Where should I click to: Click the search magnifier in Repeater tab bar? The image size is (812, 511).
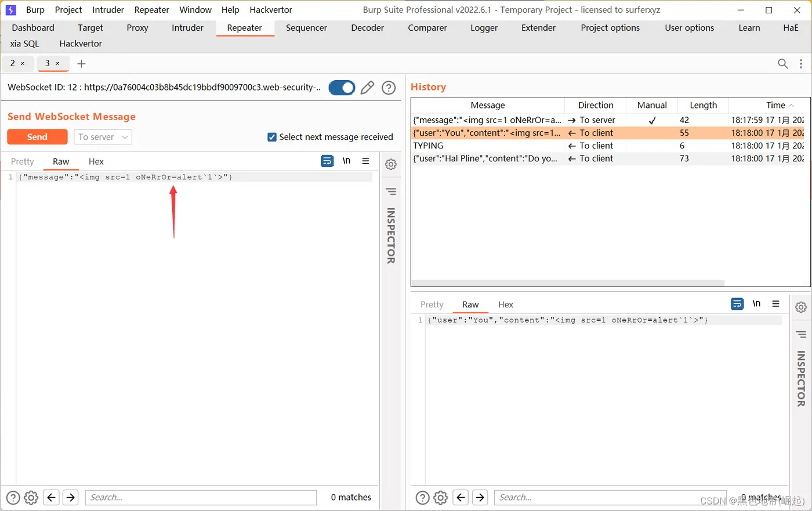[782, 64]
